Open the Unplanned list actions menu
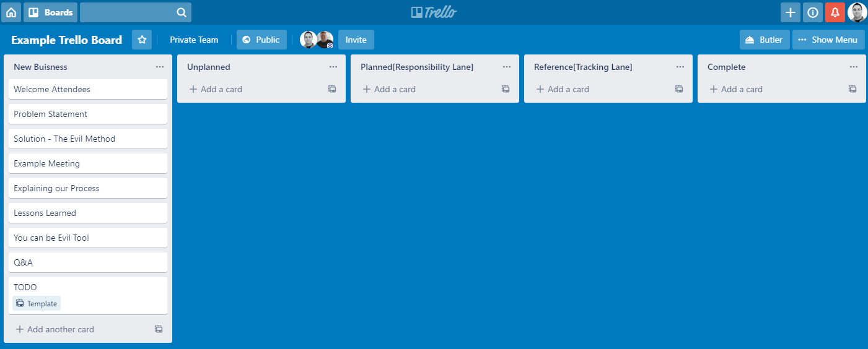The image size is (868, 349). pyautogui.click(x=333, y=67)
